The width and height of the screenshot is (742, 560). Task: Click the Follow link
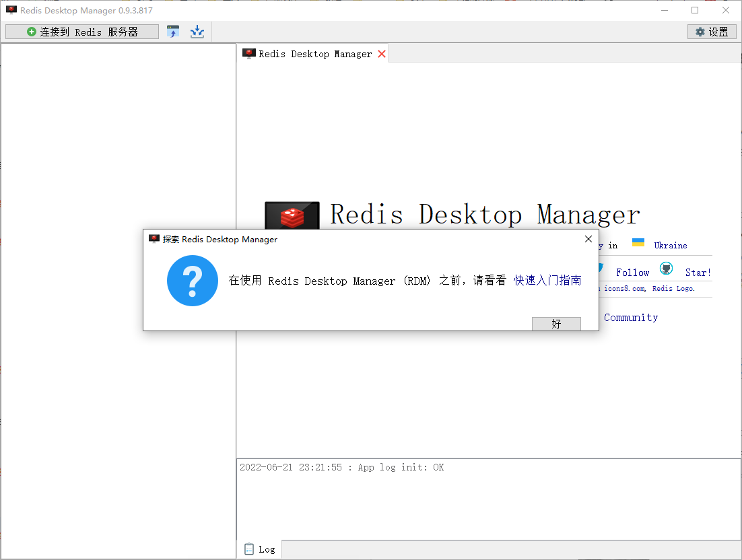pyautogui.click(x=633, y=272)
